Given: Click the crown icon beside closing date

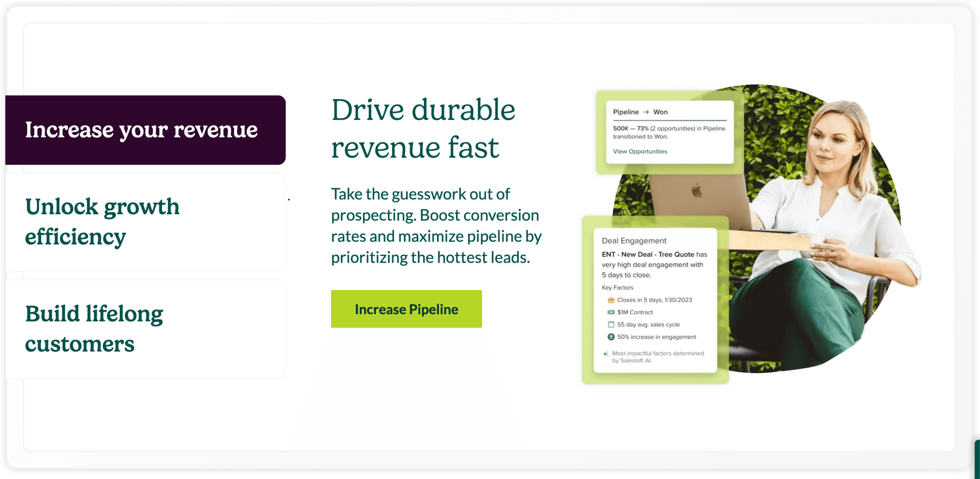Looking at the screenshot, I should click(611, 300).
